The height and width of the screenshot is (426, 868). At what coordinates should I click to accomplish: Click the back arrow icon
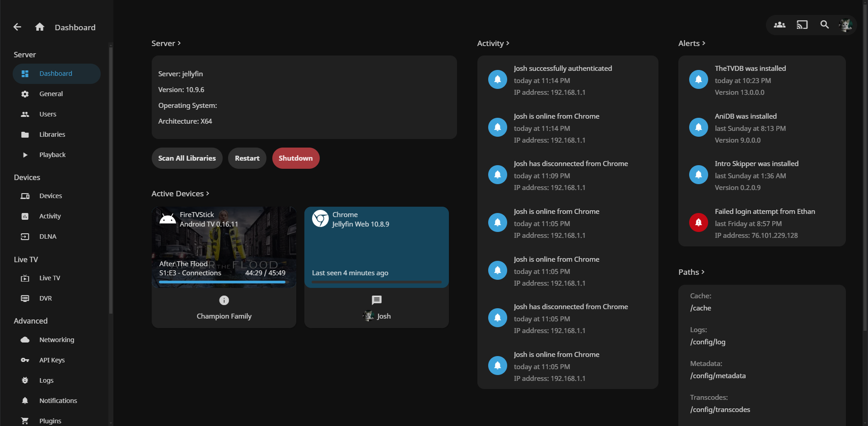point(17,27)
